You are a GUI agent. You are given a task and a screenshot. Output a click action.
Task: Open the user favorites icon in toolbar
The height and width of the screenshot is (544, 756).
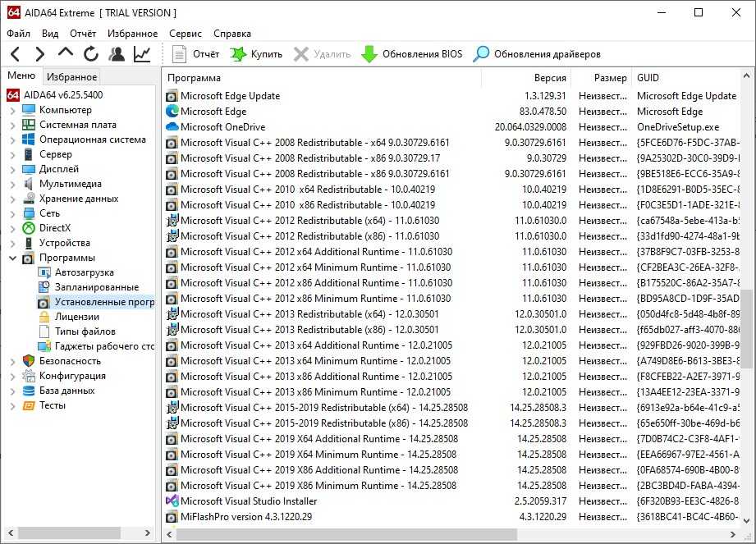[117, 54]
